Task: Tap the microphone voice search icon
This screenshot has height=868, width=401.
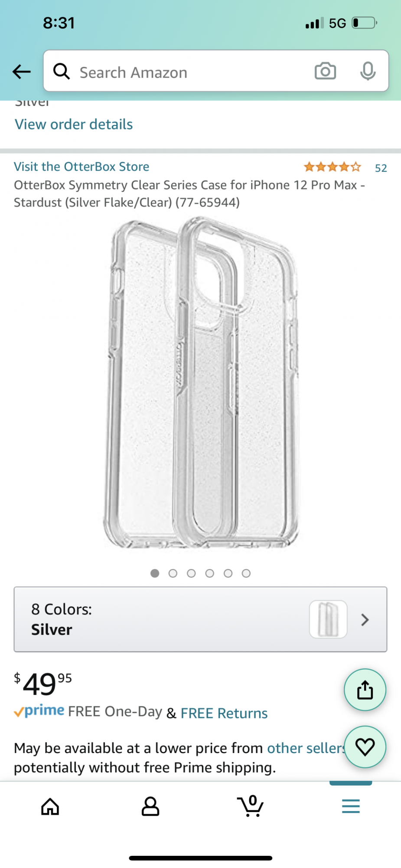Action: pyautogui.click(x=368, y=71)
